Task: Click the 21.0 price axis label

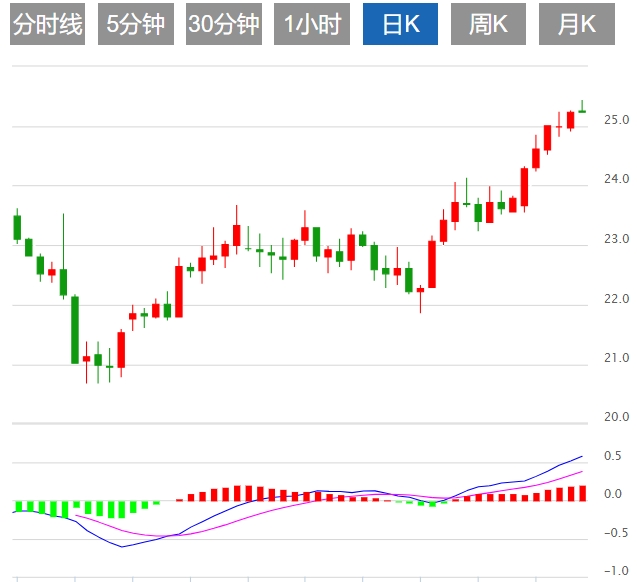Action: point(616,357)
